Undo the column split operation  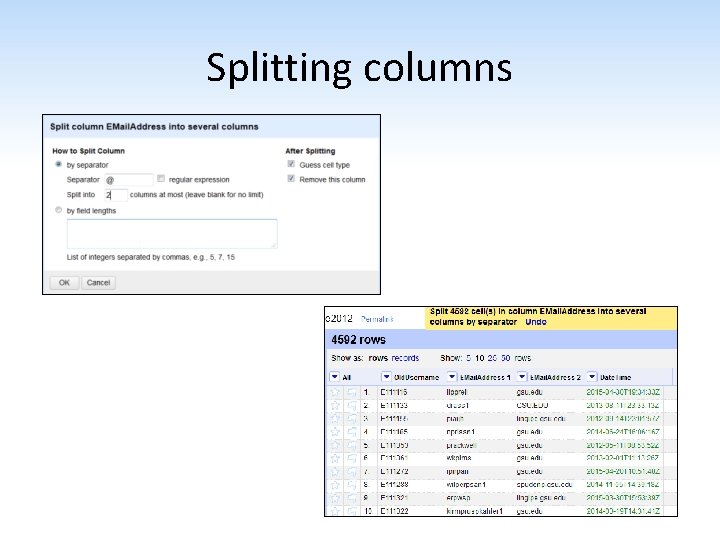click(536, 322)
